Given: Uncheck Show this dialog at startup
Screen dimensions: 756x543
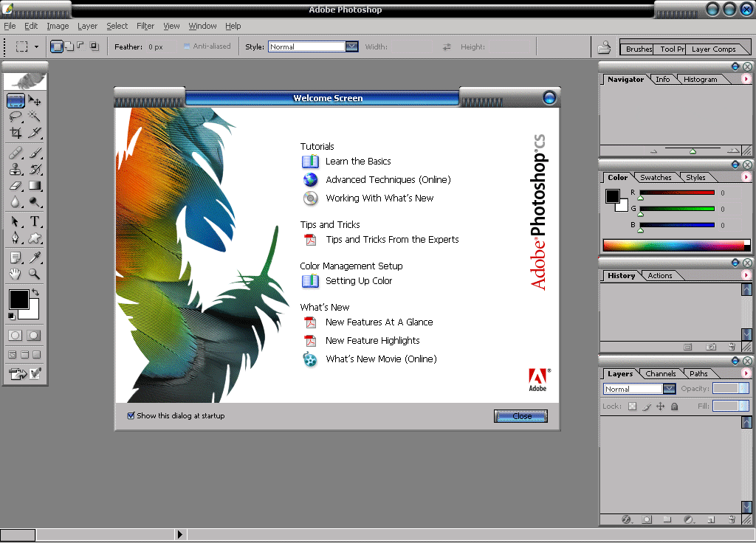Looking at the screenshot, I should click(131, 416).
